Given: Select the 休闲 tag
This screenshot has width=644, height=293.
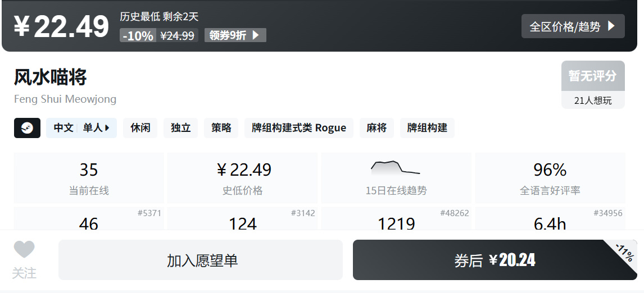Looking at the screenshot, I should (140, 128).
